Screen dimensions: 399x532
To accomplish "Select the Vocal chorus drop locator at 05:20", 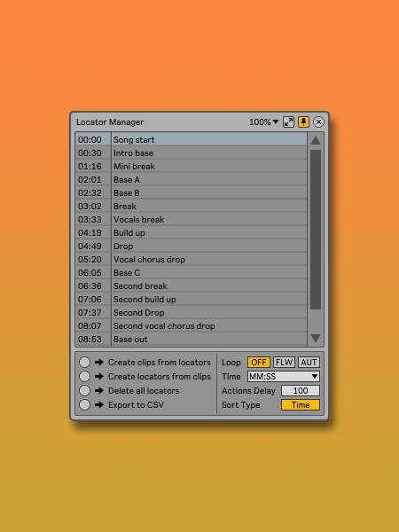I will [209, 259].
